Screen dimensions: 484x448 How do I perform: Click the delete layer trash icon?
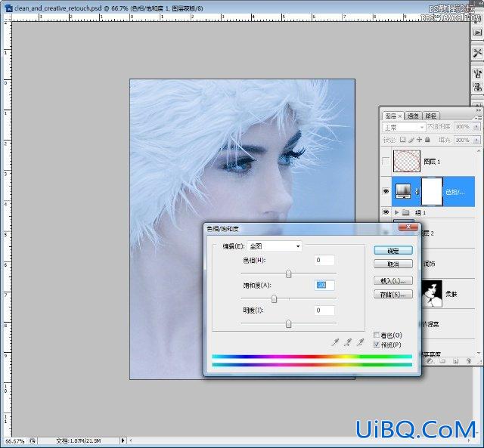tap(468, 361)
